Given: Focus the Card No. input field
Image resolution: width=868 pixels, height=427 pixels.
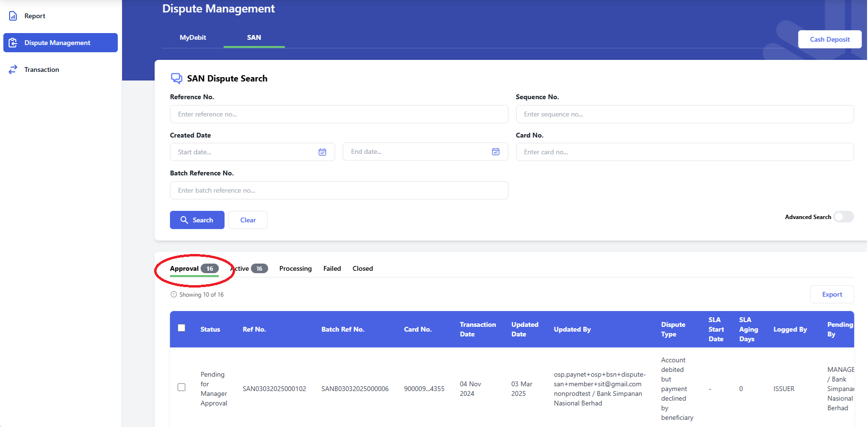Looking at the screenshot, I should pos(685,152).
